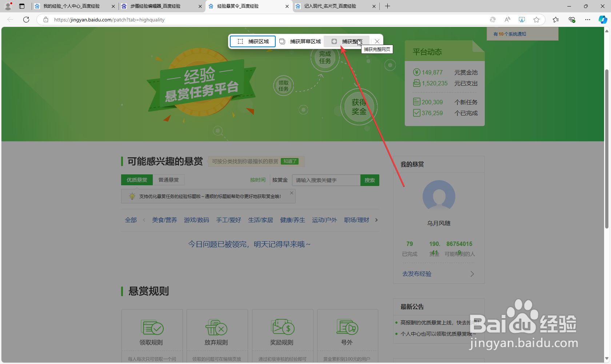Filter by 美食/营养 category

164,220
